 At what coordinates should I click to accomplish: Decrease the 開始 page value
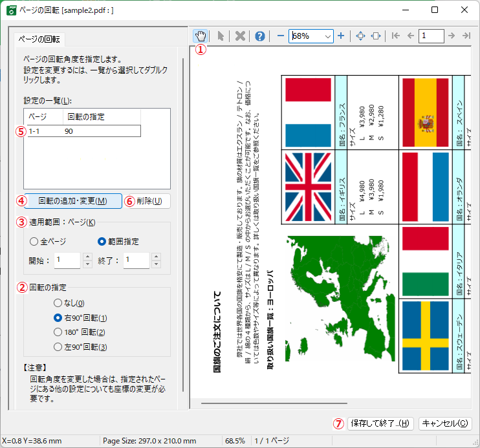tap(87, 264)
